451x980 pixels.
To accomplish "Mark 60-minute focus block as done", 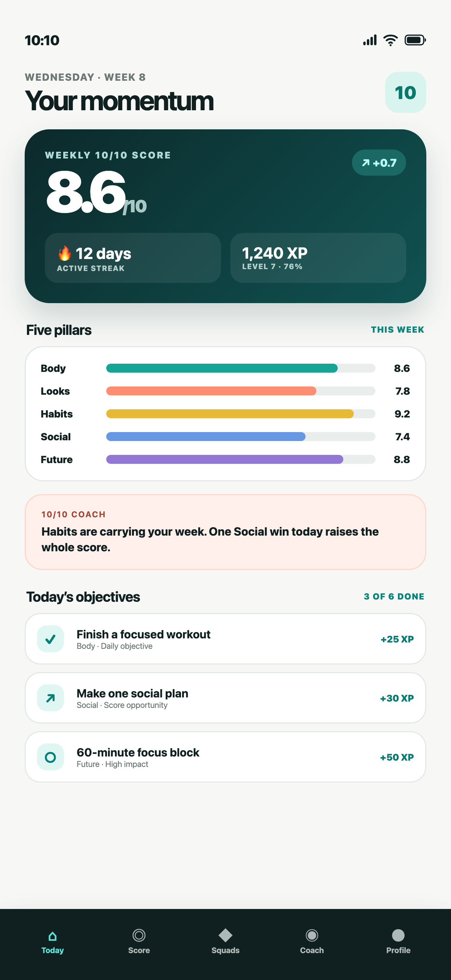I will tap(50, 757).
